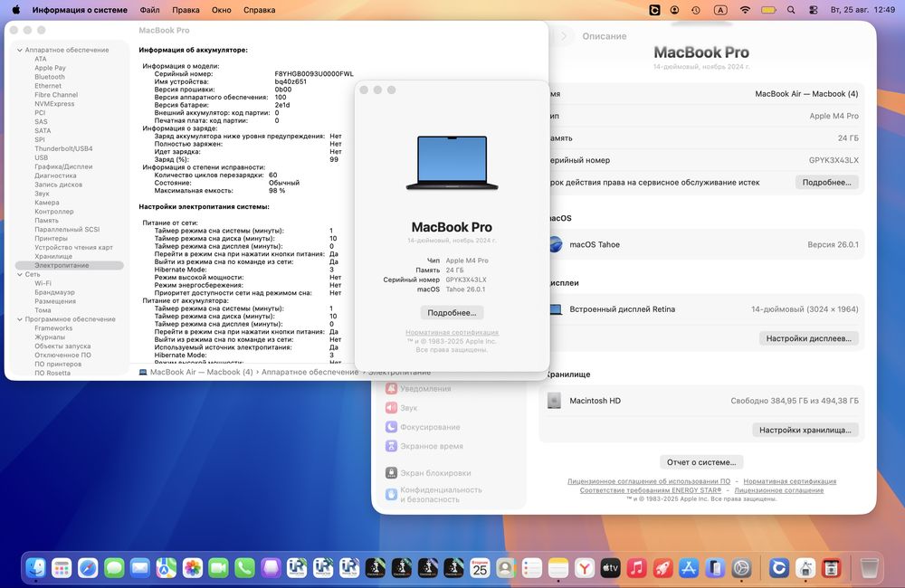
Task: Open Окно menu
Action: point(221,10)
